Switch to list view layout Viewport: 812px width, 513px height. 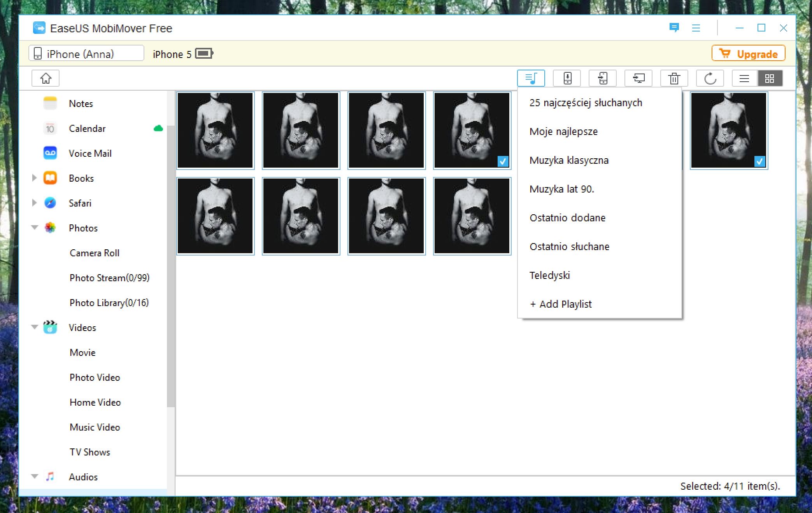[x=744, y=78]
